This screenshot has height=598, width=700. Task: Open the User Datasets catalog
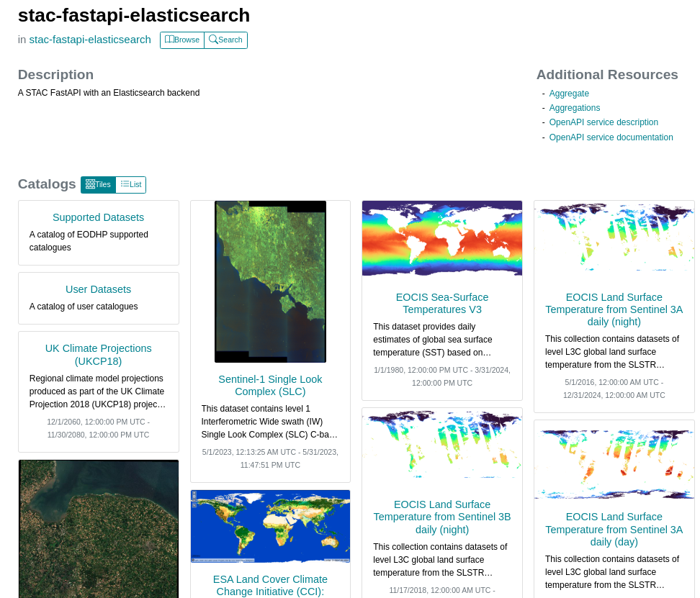click(98, 289)
